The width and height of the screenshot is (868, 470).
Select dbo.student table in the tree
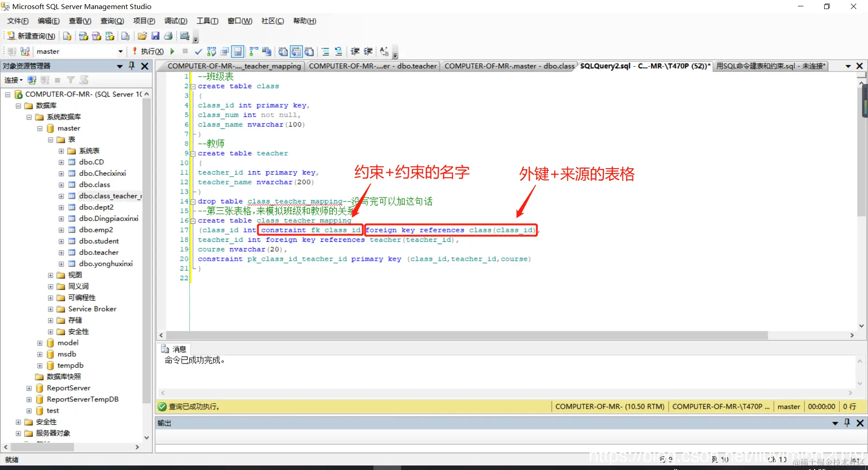pos(99,241)
